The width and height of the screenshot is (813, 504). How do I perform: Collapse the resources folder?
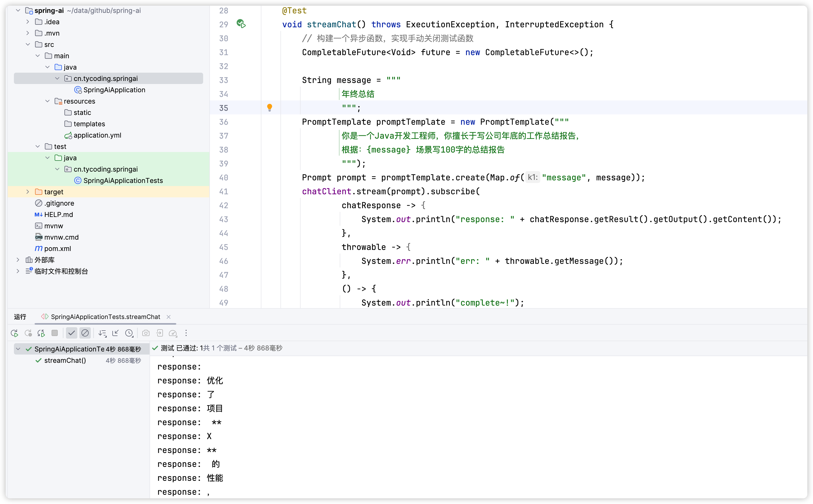pos(47,101)
